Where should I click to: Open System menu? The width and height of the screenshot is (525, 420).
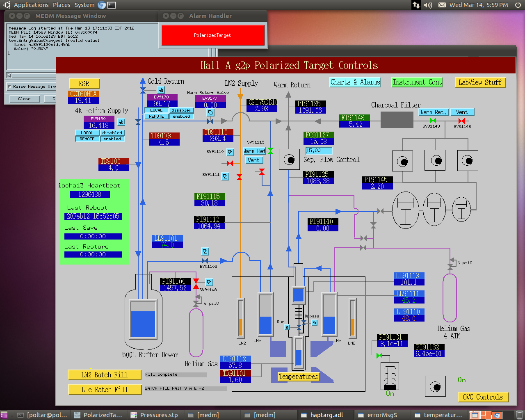84,5
